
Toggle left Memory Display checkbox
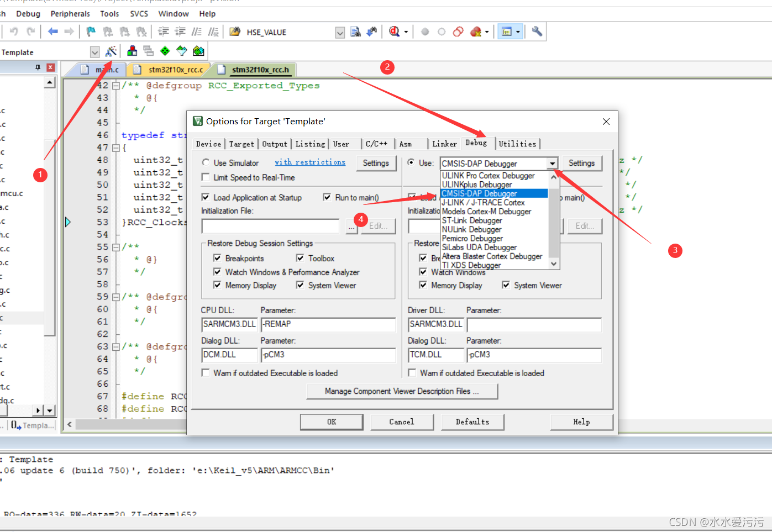tap(217, 285)
